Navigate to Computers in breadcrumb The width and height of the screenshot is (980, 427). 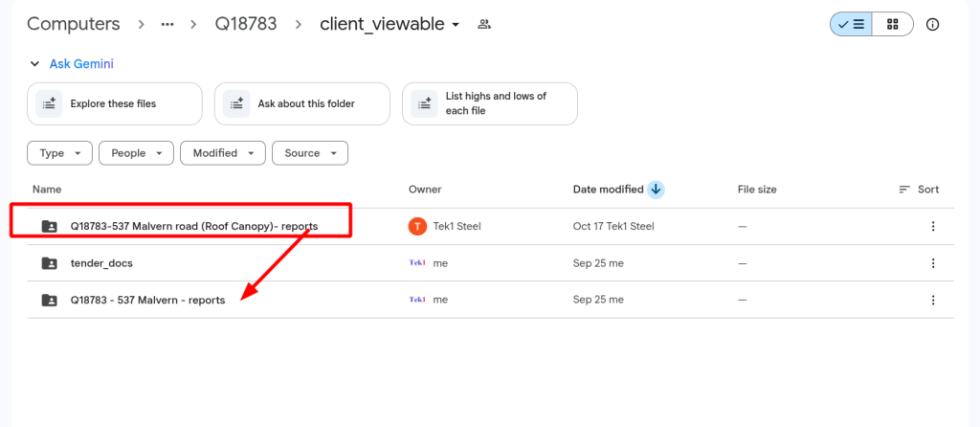74,24
